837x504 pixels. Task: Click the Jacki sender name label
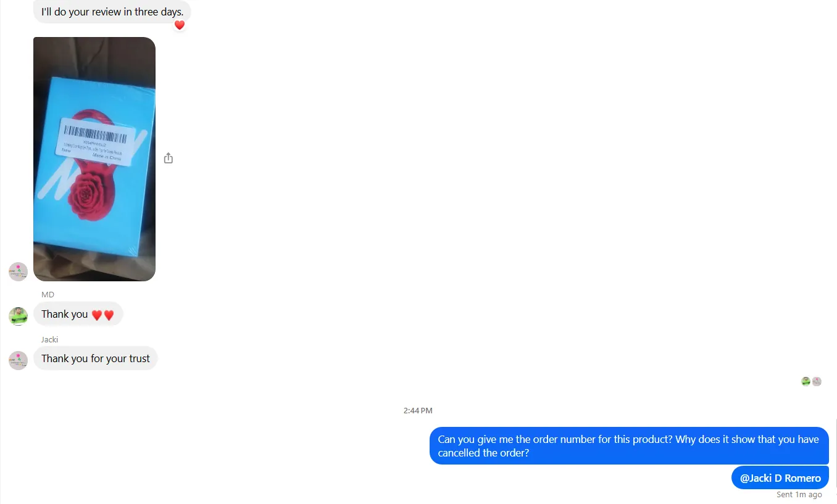point(49,339)
